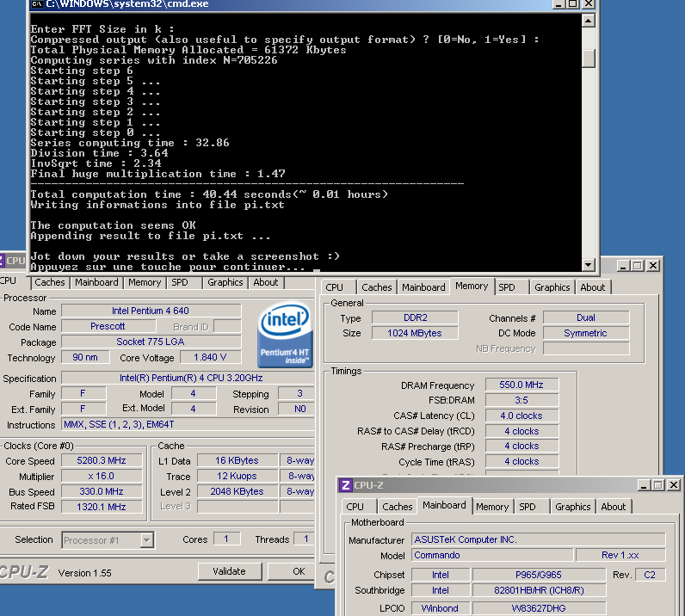Click the DC Mode value Symmetric
Screen dimensions: 685x616
coord(586,333)
